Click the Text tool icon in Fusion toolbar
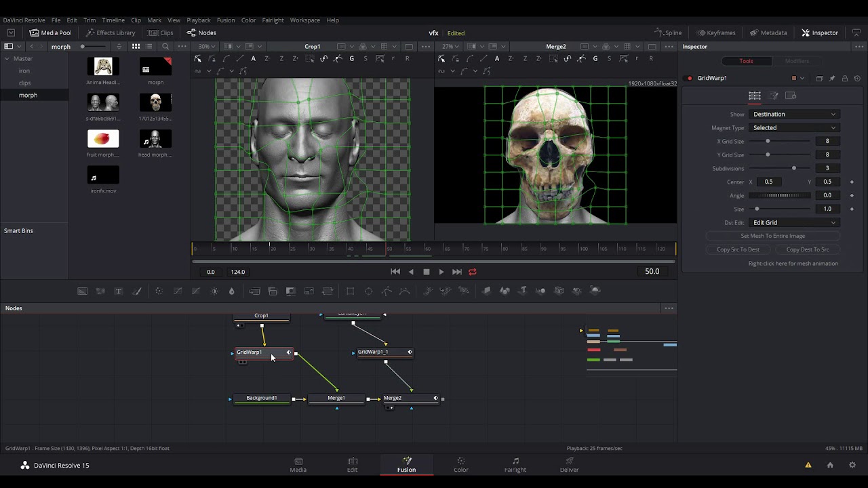The width and height of the screenshot is (868, 488). coord(118,291)
